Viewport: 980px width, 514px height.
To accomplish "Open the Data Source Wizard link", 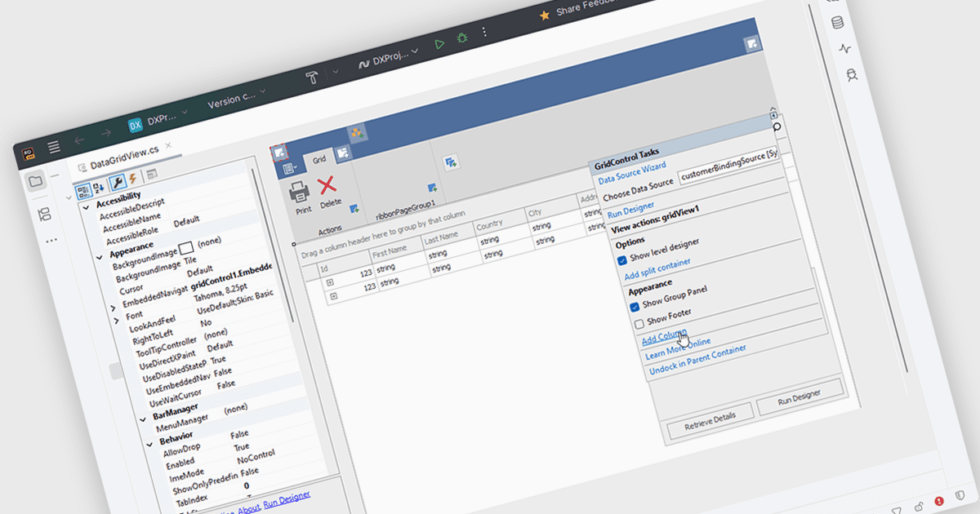I will (632, 172).
